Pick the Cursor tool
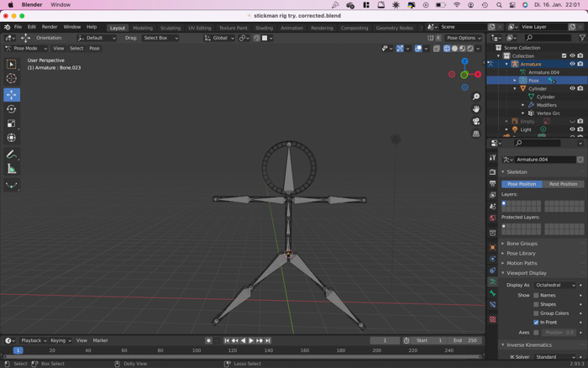588x368 pixels. pos(12,78)
